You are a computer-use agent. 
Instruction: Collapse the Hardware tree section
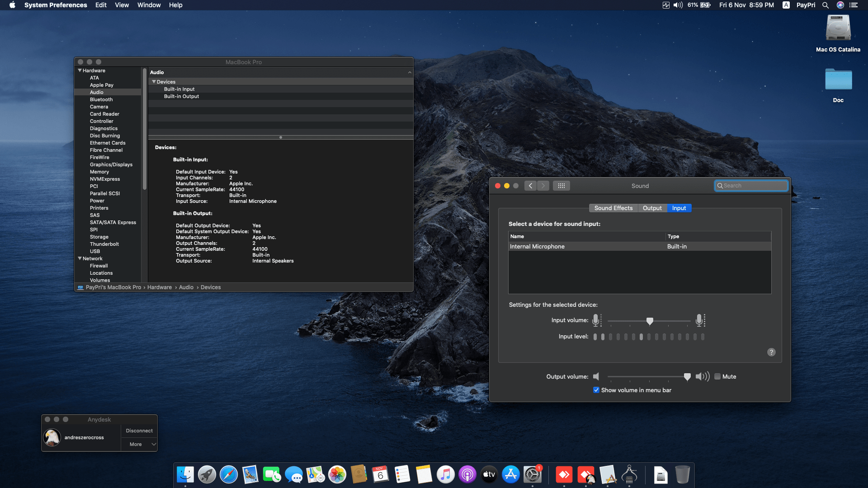pyautogui.click(x=80, y=70)
